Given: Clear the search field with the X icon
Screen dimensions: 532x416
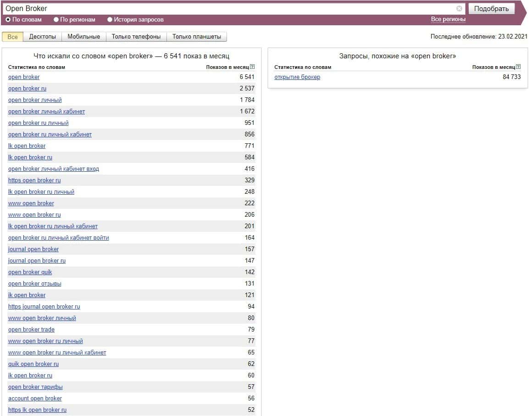Looking at the screenshot, I should click(x=459, y=9).
